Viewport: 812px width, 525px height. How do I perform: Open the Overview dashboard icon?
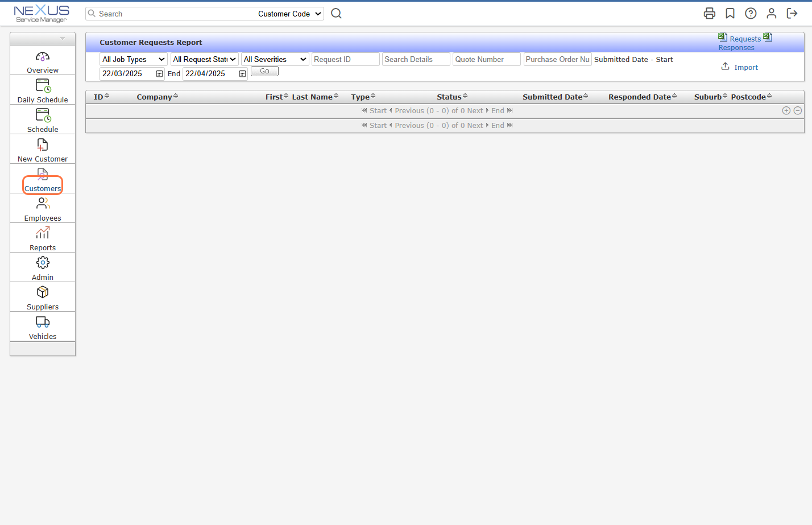click(43, 57)
